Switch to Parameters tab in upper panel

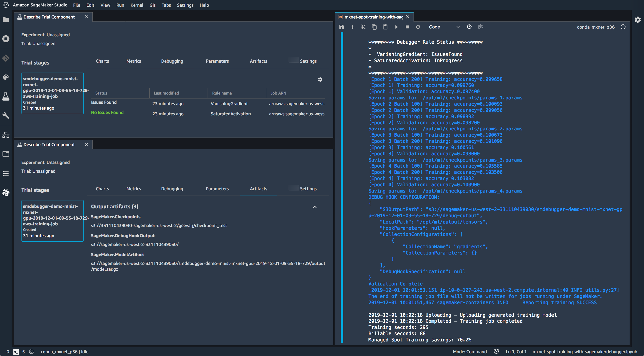tap(217, 61)
